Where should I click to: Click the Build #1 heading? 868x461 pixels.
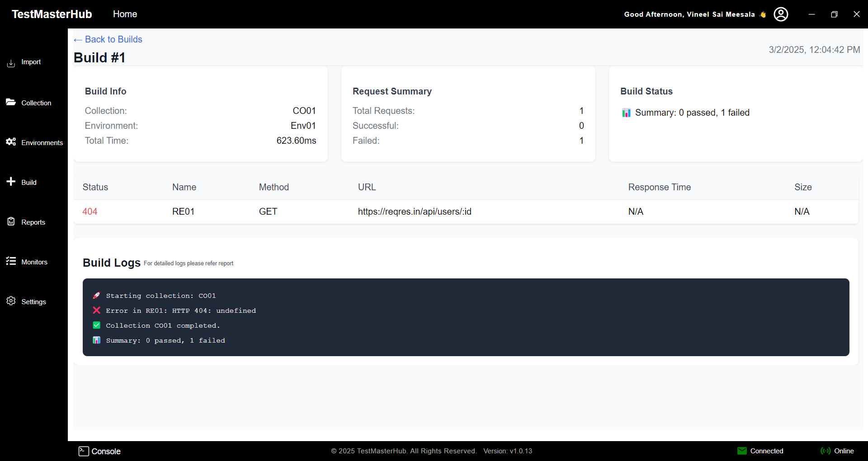(99, 57)
